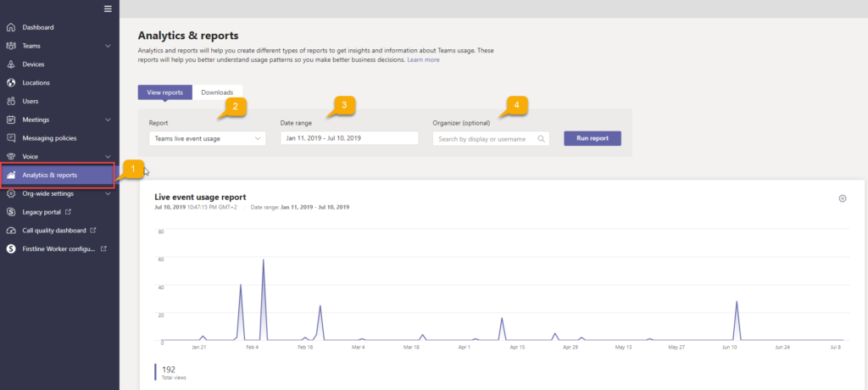The width and height of the screenshot is (868, 390).
Task: Switch to the View reports tab
Action: point(165,92)
